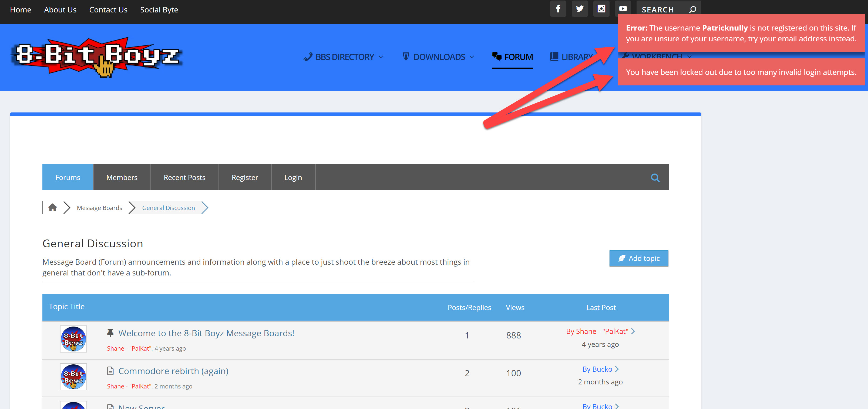868x409 pixels.
Task: Click the Commodore rebirth document icon
Action: tap(110, 371)
